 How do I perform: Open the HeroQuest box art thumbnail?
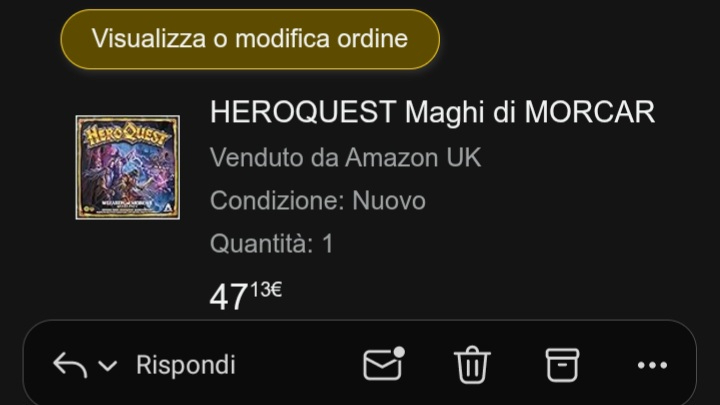click(x=128, y=168)
